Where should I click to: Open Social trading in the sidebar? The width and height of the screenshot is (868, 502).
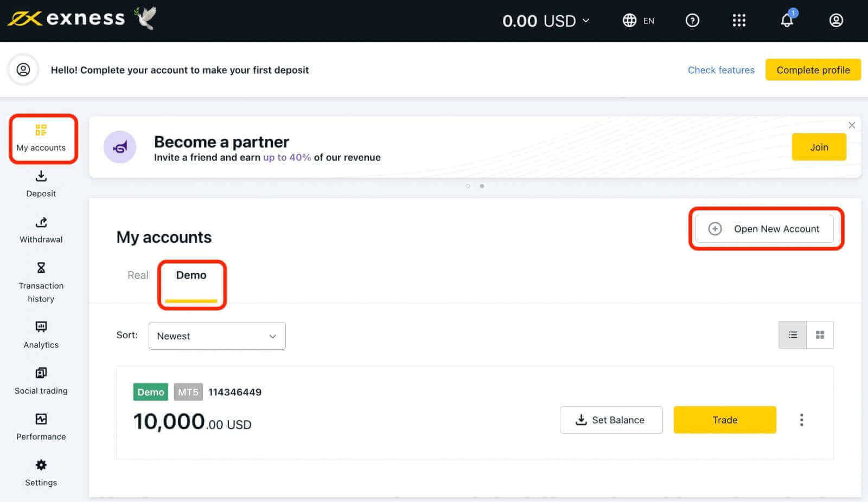point(41,381)
